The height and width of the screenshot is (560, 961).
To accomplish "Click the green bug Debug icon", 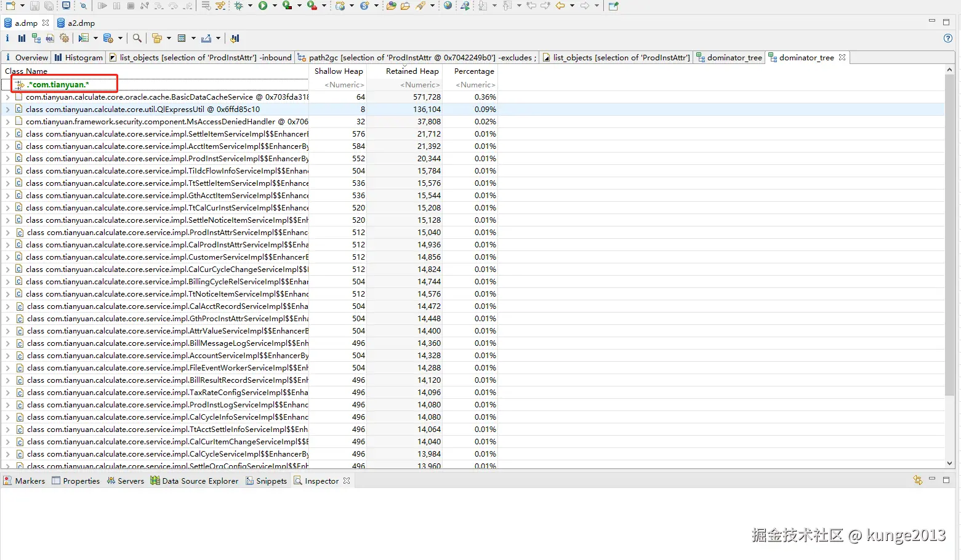I will point(238,6).
